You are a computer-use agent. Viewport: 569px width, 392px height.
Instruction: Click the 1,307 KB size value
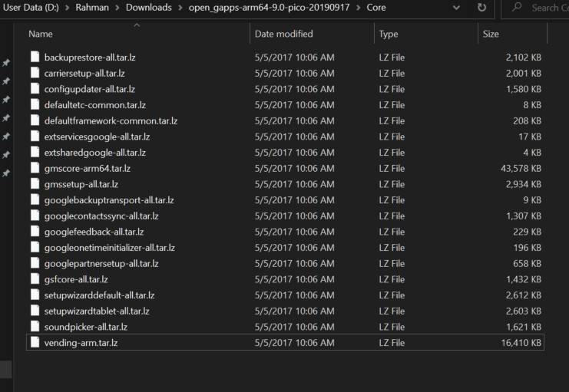tap(524, 216)
